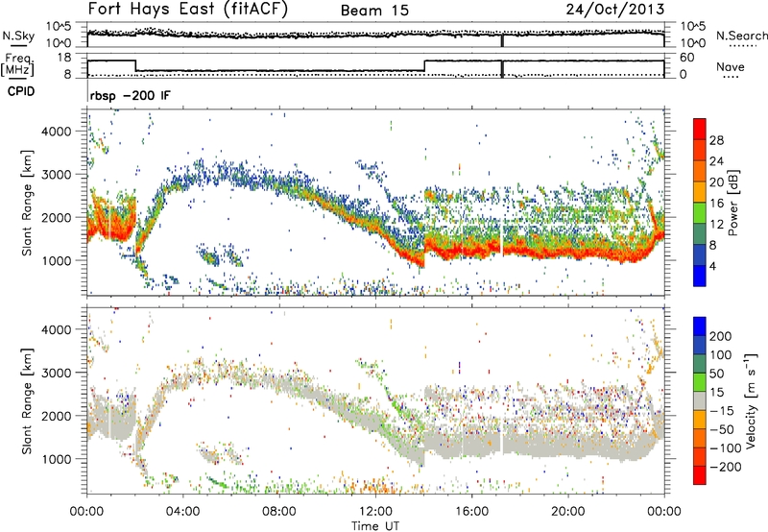Click the 'Power [dB]' color bar title
This screenshot has width=768, height=532.
click(733, 203)
